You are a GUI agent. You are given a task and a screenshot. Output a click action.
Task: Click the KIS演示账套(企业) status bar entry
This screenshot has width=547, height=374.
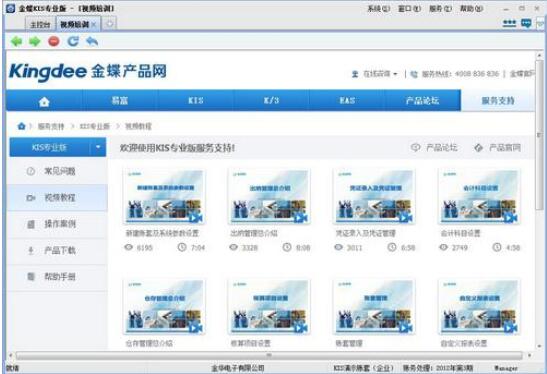click(x=364, y=368)
